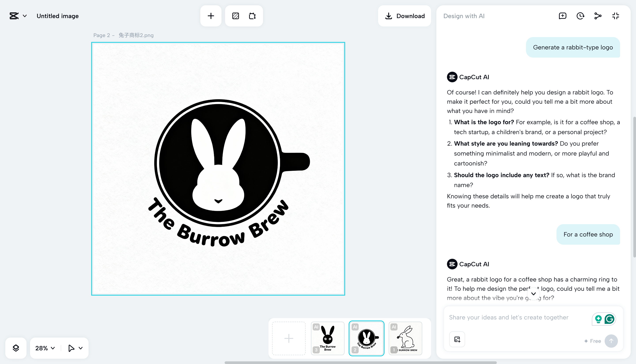Image resolution: width=636 pixels, height=364 pixels.
Task: Click the What is the logo for? text
Action: (484, 122)
